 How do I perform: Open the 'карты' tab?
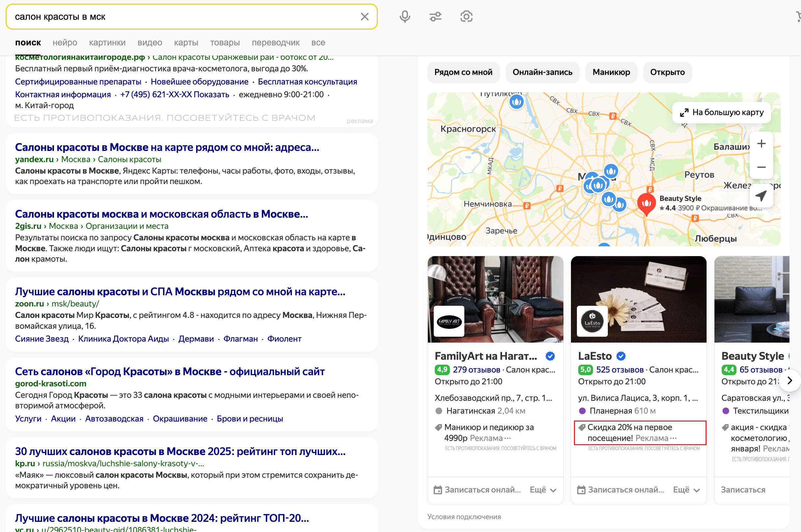point(186,42)
